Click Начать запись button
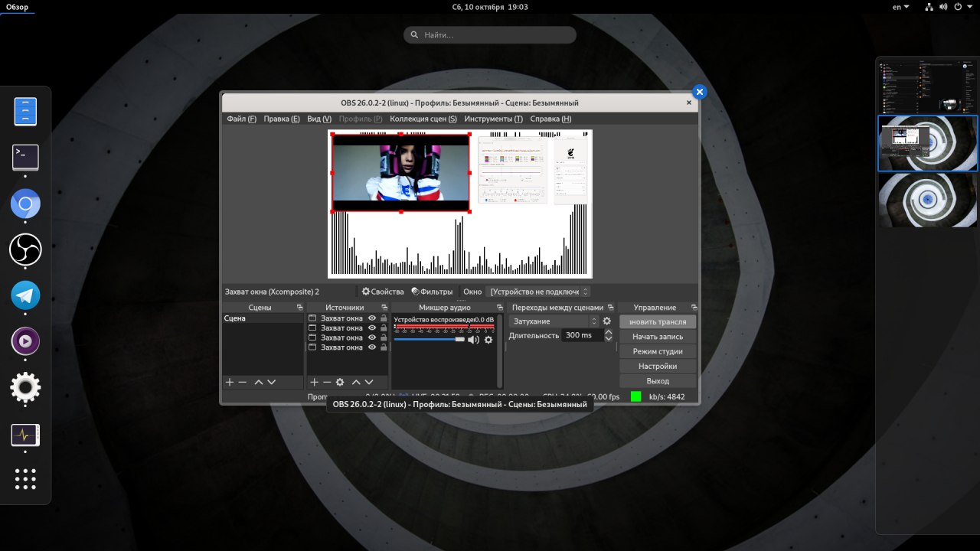Image resolution: width=980 pixels, height=551 pixels. tap(658, 337)
